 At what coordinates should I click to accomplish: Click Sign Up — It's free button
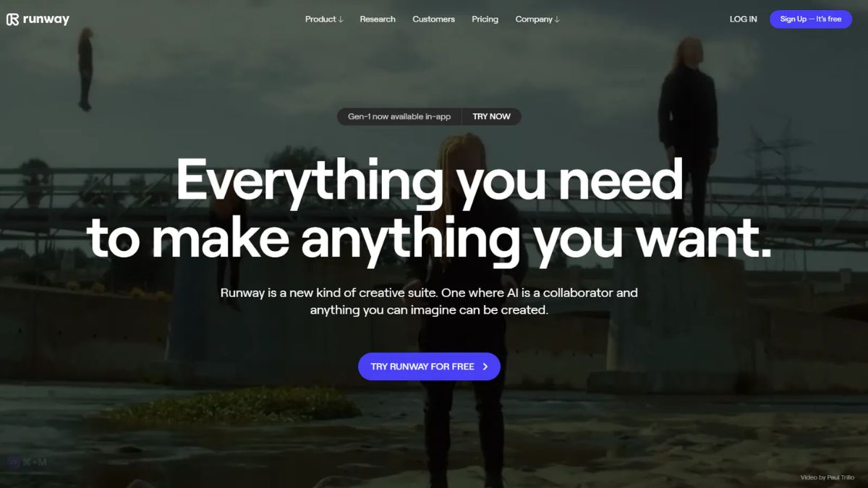coord(811,20)
